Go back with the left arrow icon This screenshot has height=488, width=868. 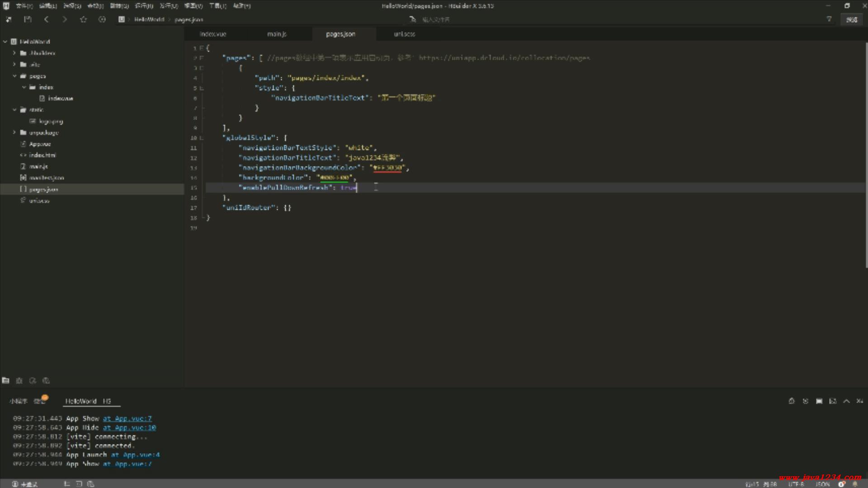click(x=46, y=19)
